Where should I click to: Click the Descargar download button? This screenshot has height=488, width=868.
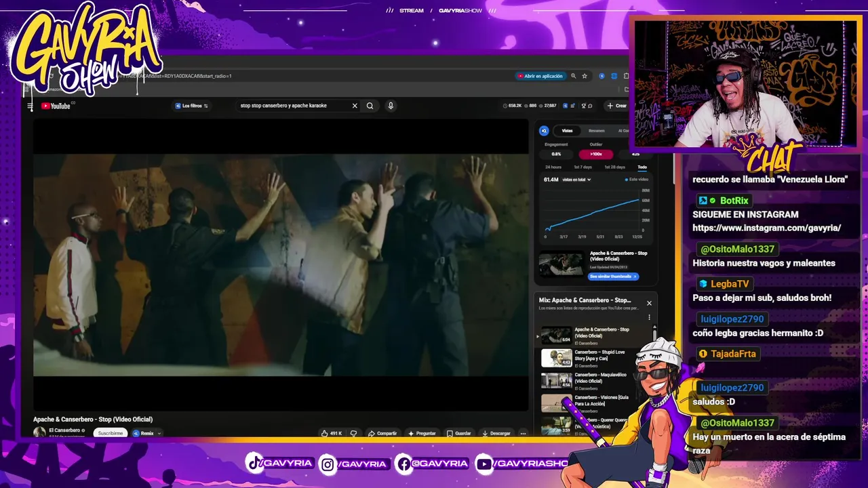pyautogui.click(x=496, y=433)
